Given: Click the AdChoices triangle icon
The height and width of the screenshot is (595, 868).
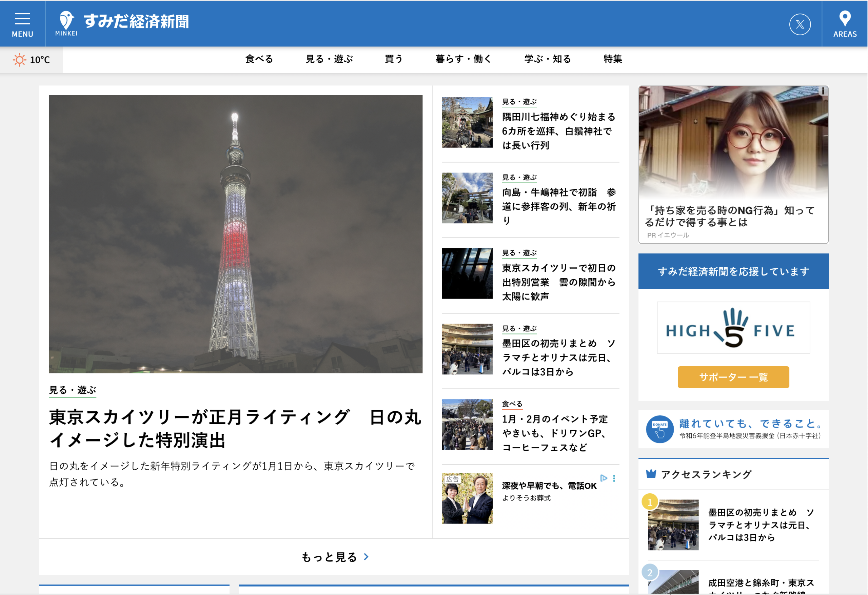Looking at the screenshot, I should [603, 478].
